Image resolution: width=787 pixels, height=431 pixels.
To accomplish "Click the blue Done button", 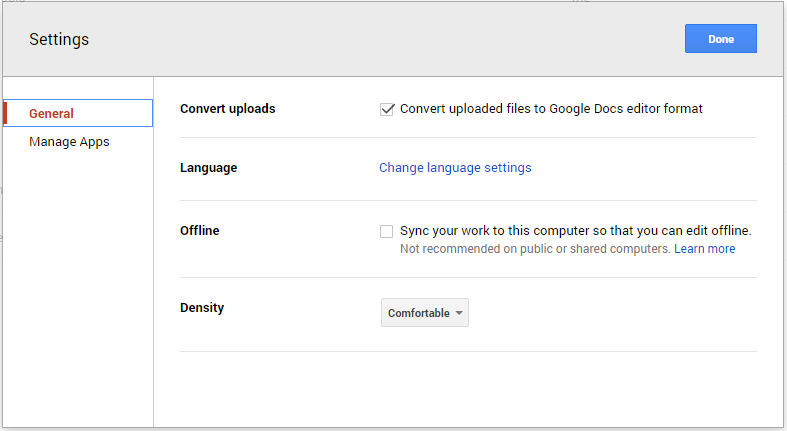I will click(720, 39).
